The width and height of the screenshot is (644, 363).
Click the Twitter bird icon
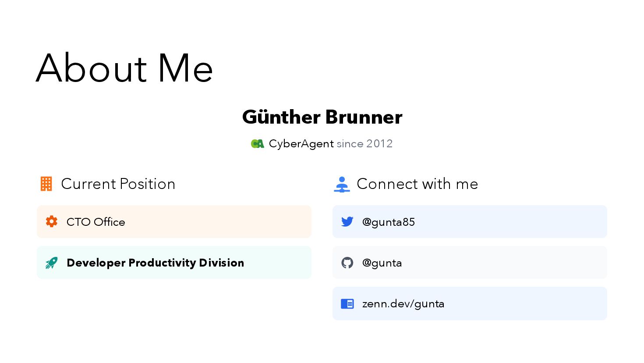click(x=347, y=222)
